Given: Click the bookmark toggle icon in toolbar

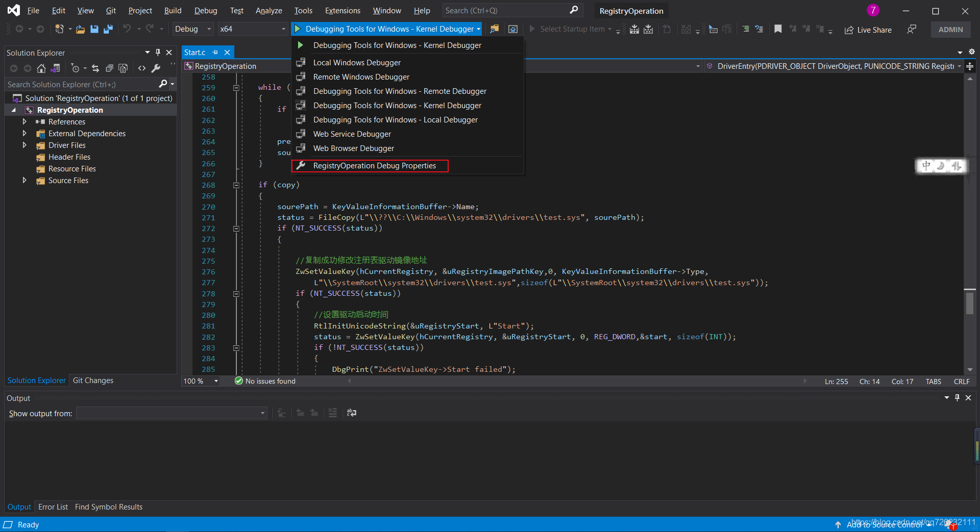Looking at the screenshot, I should pos(778,29).
